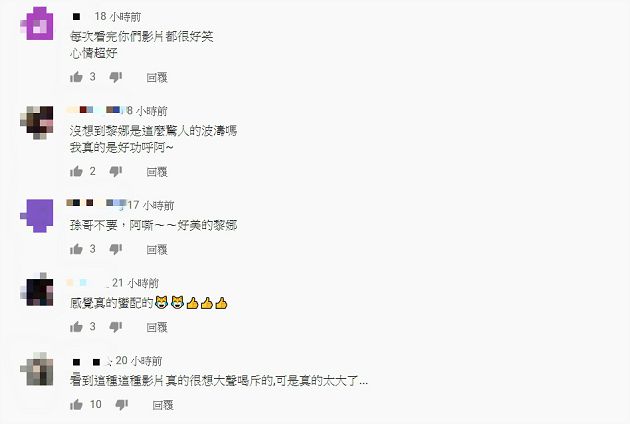Screen dimensions: 630x424
Task: Reply to the comment 我真的是好功呼阿
Action: [x=157, y=172]
